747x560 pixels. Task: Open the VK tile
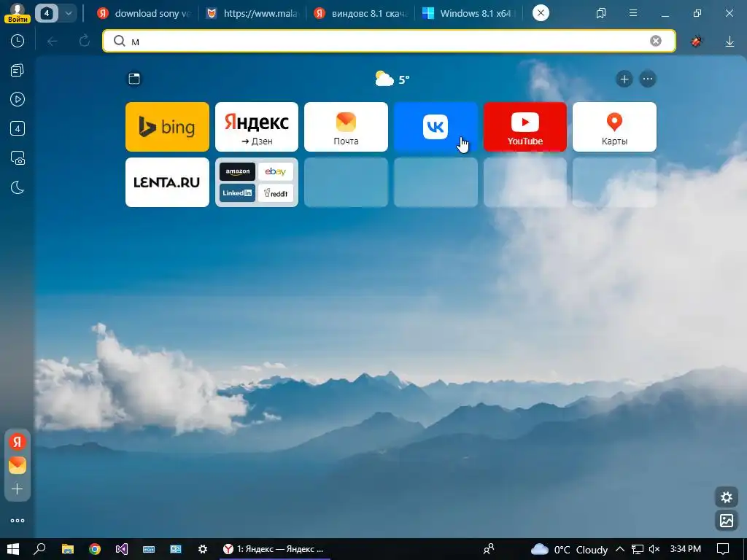[x=436, y=127]
